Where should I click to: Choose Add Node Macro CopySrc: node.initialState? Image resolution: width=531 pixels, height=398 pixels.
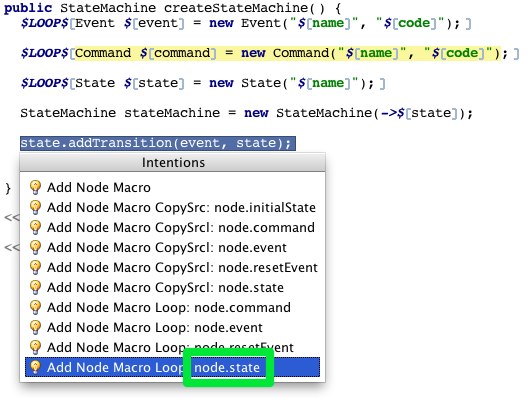pyautogui.click(x=172, y=207)
